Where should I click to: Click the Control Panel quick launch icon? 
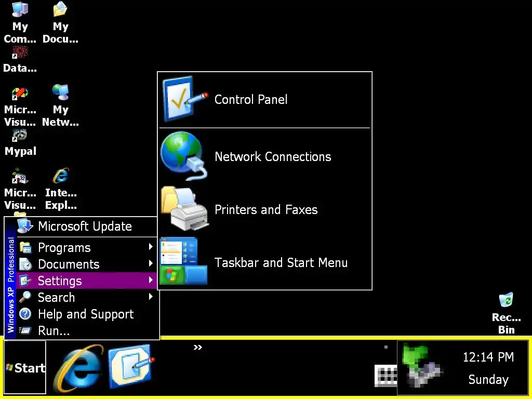130,366
